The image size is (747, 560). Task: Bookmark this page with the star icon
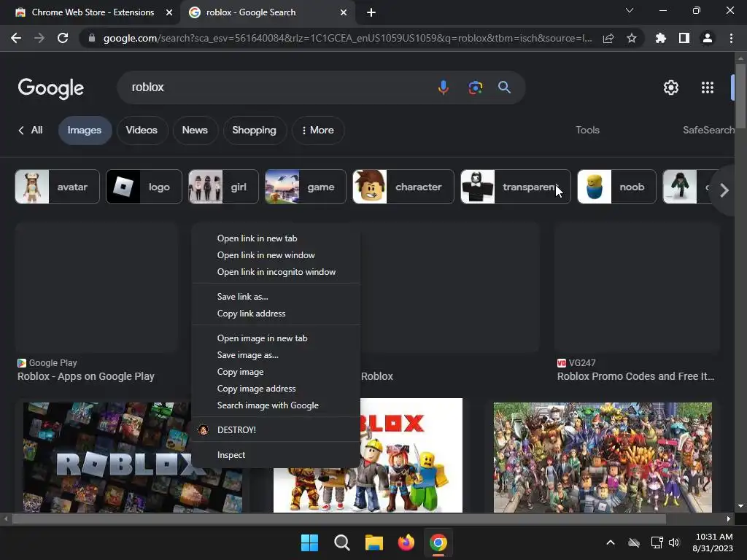(x=631, y=38)
